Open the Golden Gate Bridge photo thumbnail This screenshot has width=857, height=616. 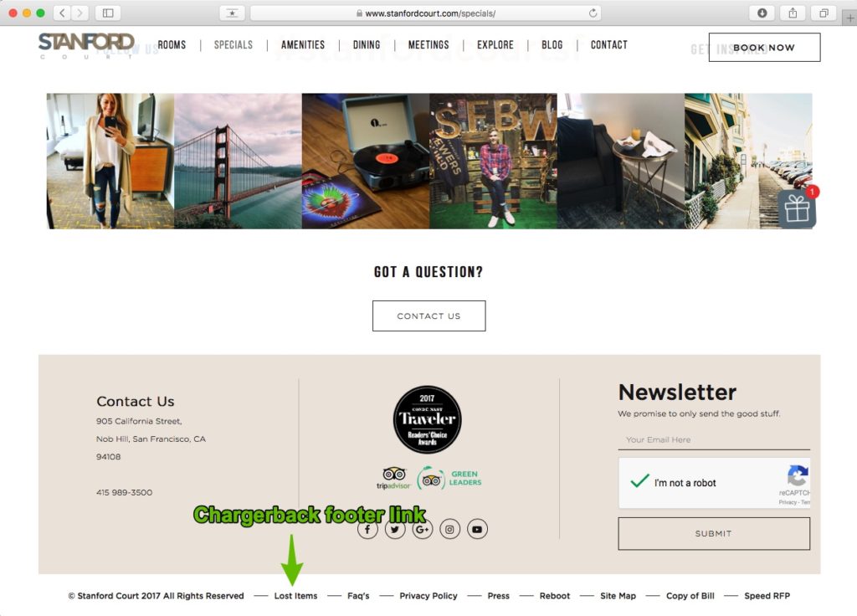[x=238, y=161]
